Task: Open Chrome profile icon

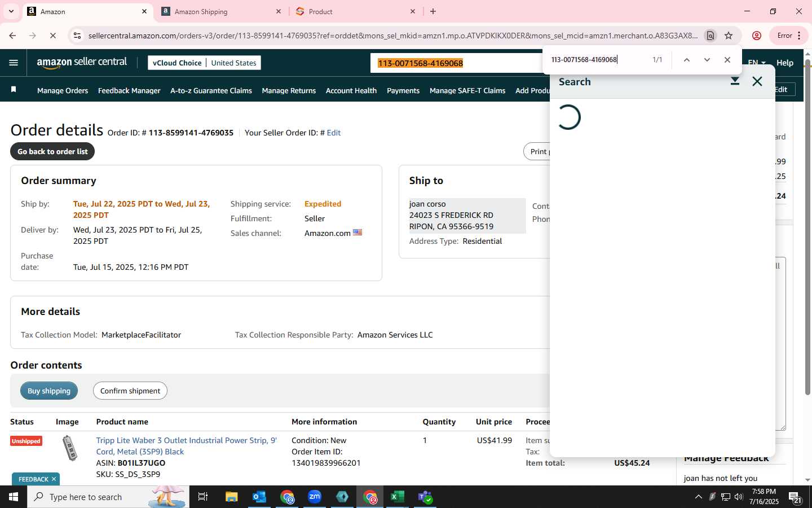Action: pos(757,36)
